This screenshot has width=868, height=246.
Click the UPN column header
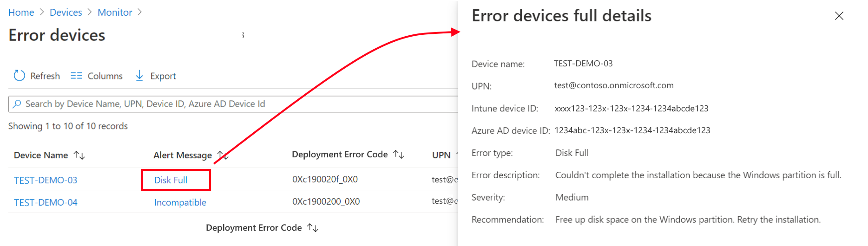tap(441, 155)
